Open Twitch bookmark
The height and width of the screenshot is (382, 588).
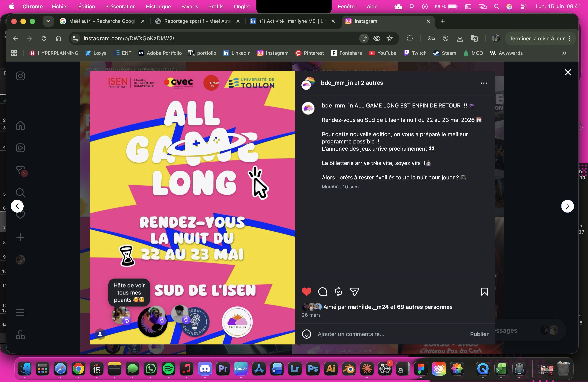(415, 53)
